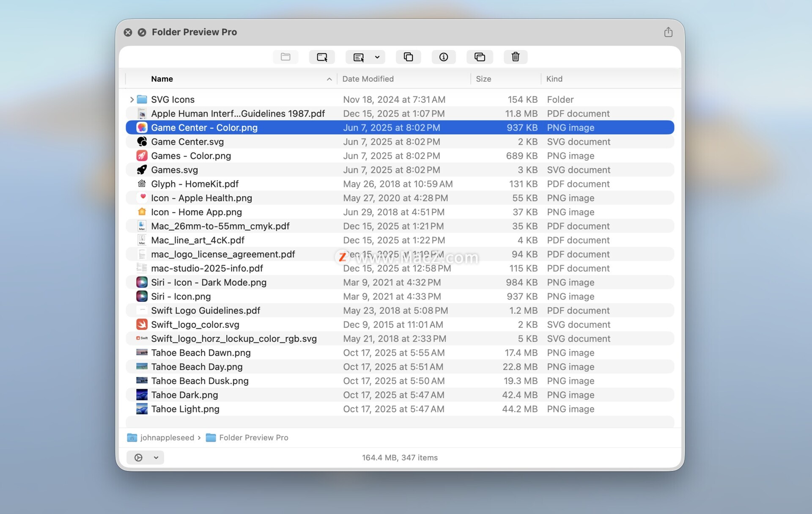Toggle sort direction arrow in Name column header
The height and width of the screenshot is (514, 812).
point(329,79)
